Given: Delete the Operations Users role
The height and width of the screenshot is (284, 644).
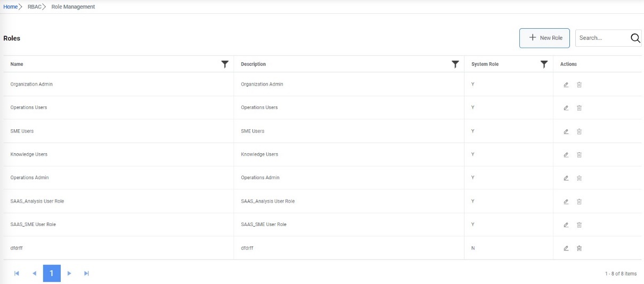Looking at the screenshot, I should 579,108.
